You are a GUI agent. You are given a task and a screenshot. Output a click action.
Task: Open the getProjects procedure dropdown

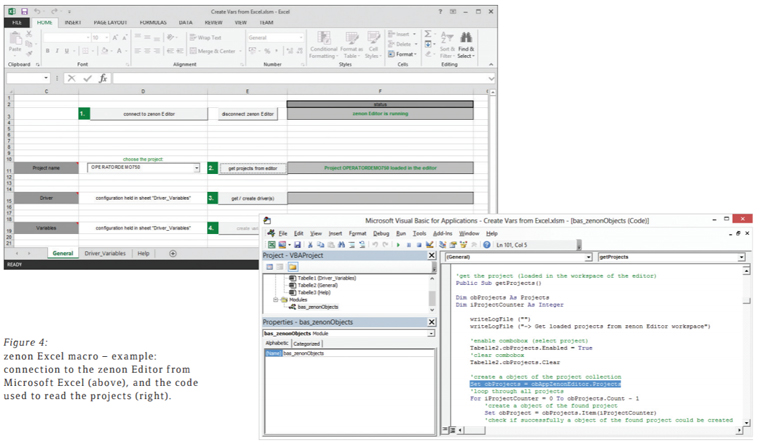741,257
